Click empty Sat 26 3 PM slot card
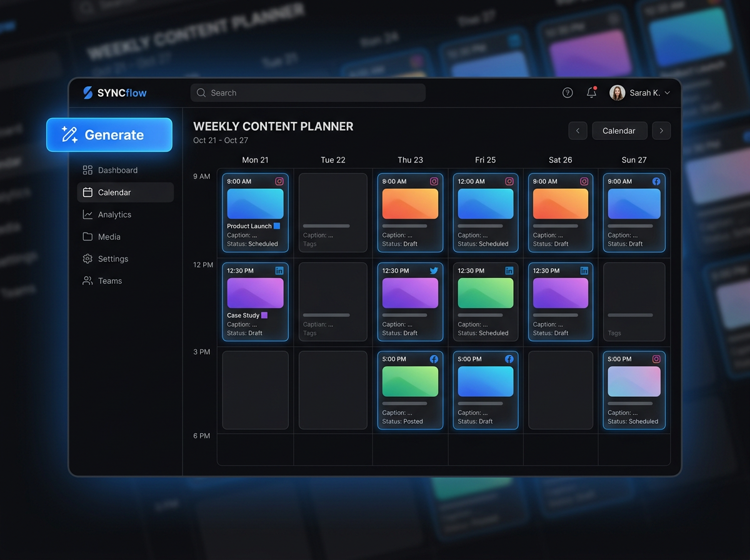The height and width of the screenshot is (560, 750). 560,390
